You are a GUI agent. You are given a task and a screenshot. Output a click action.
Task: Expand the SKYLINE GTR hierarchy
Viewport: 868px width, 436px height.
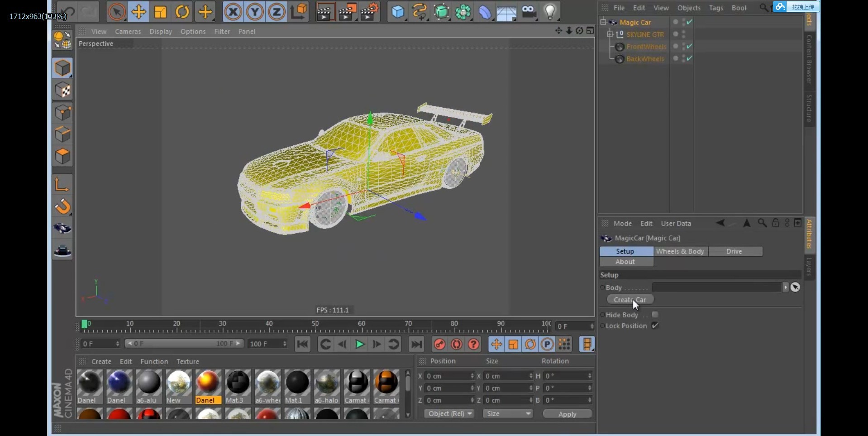pos(610,34)
